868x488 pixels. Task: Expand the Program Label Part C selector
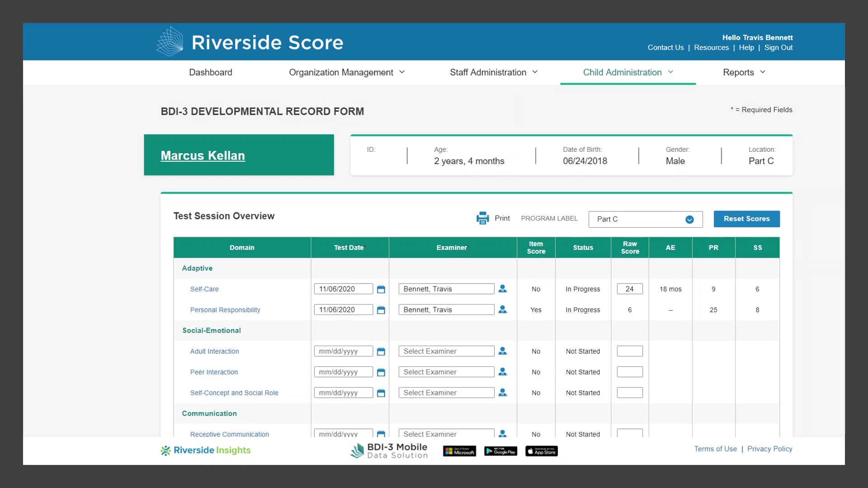tap(690, 219)
